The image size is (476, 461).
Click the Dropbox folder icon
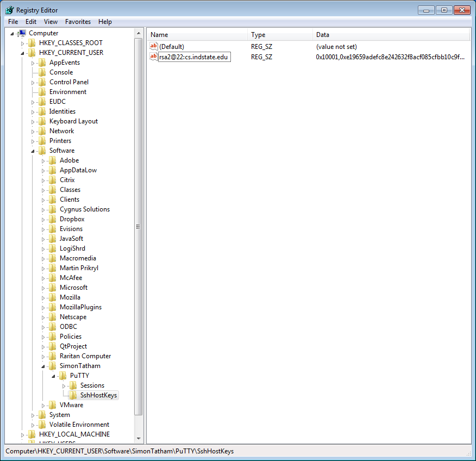click(x=53, y=219)
